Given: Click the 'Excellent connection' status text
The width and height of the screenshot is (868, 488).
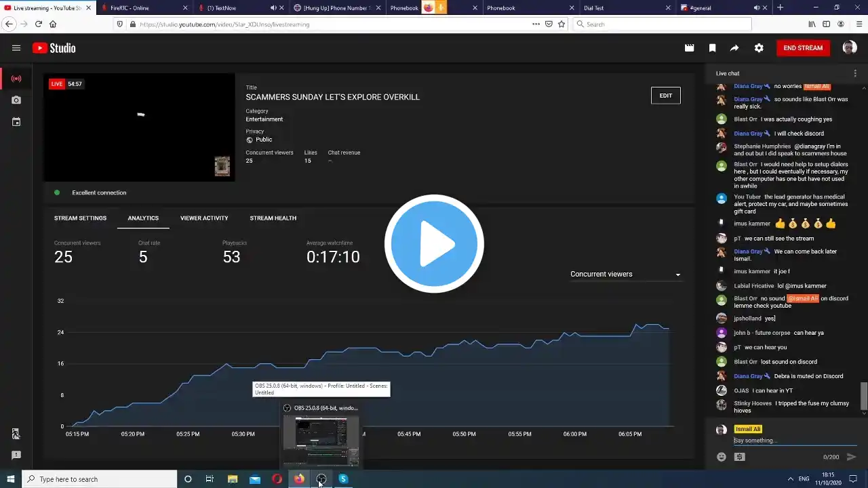Looking at the screenshot, I should [x=99, y=192].
